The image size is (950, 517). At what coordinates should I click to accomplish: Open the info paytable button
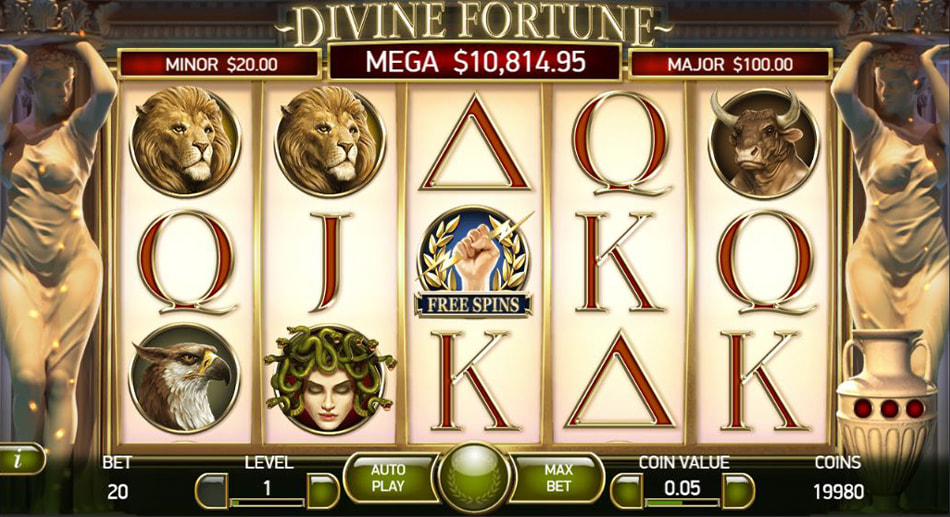(20, 459)
